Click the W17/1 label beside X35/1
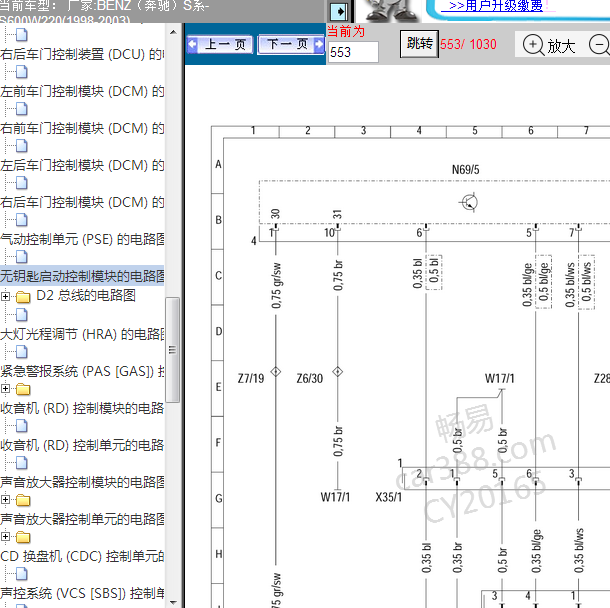 [335, 497]
